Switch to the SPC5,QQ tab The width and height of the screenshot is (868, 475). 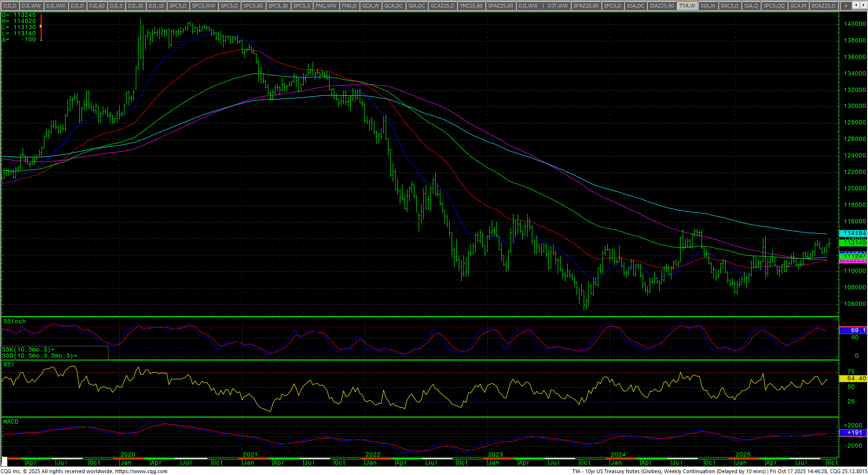pyautogui.click(x=774, y=6)
